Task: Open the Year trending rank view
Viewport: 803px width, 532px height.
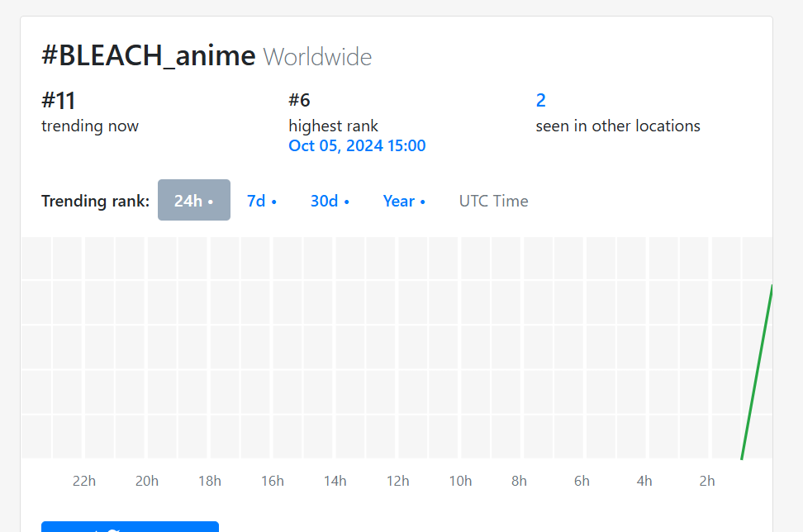Action: 404,201
